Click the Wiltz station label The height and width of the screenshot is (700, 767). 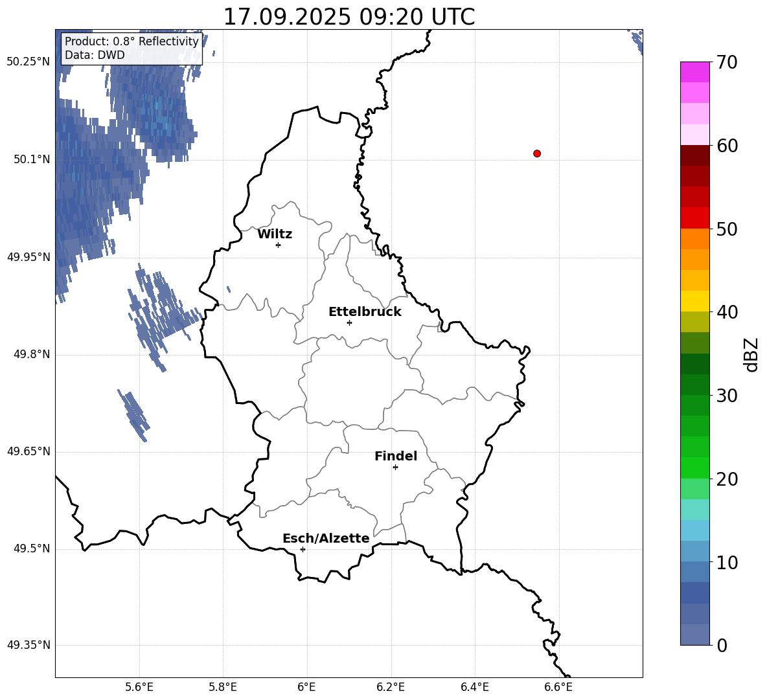tap(275, 234)
